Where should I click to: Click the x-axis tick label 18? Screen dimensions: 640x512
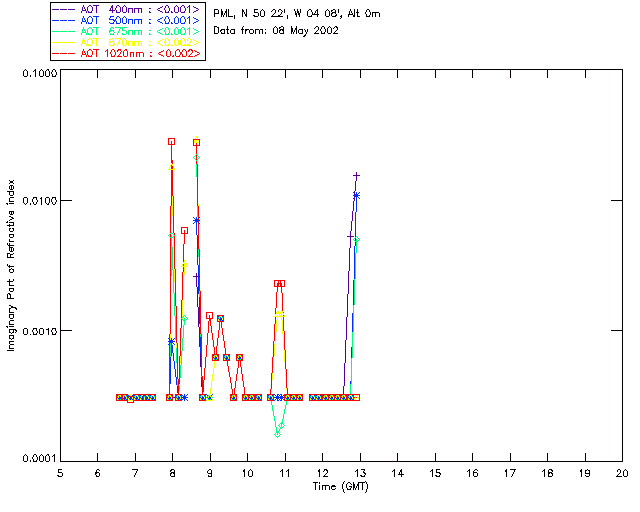pyautogui.click(x=547, y=473)
